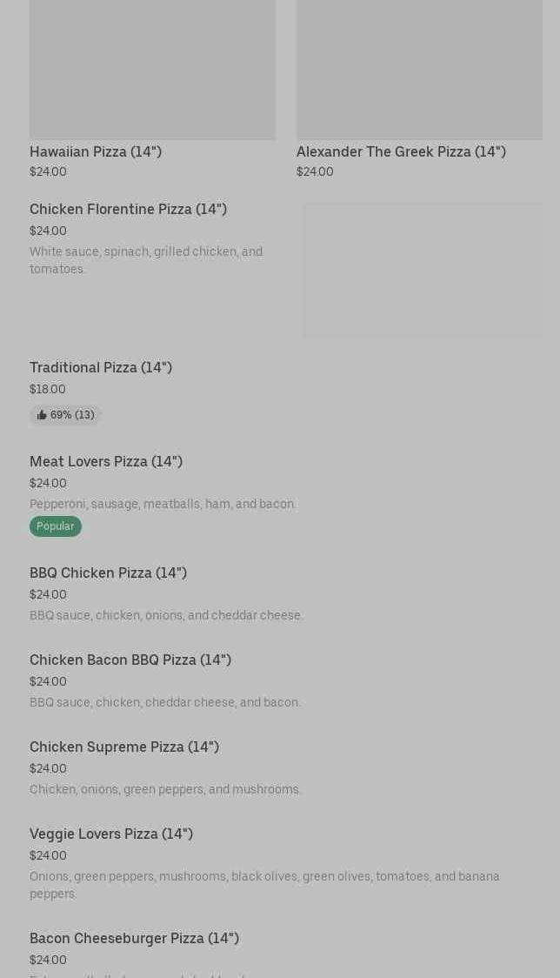Pick Bacon Cheeseburger Pizza (14")
Screen dimensions: 560x978
pyautogui.click(x=134, y=938)
